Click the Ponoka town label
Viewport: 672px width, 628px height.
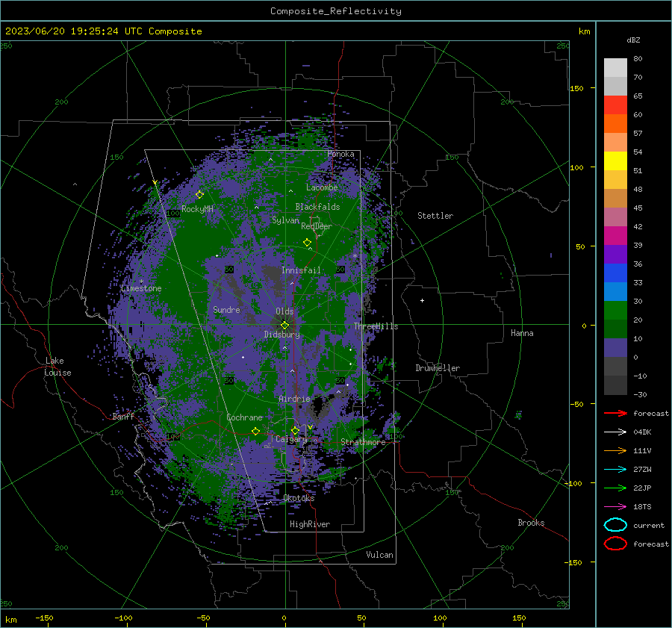pyautogui.click(x=340, y=154)
